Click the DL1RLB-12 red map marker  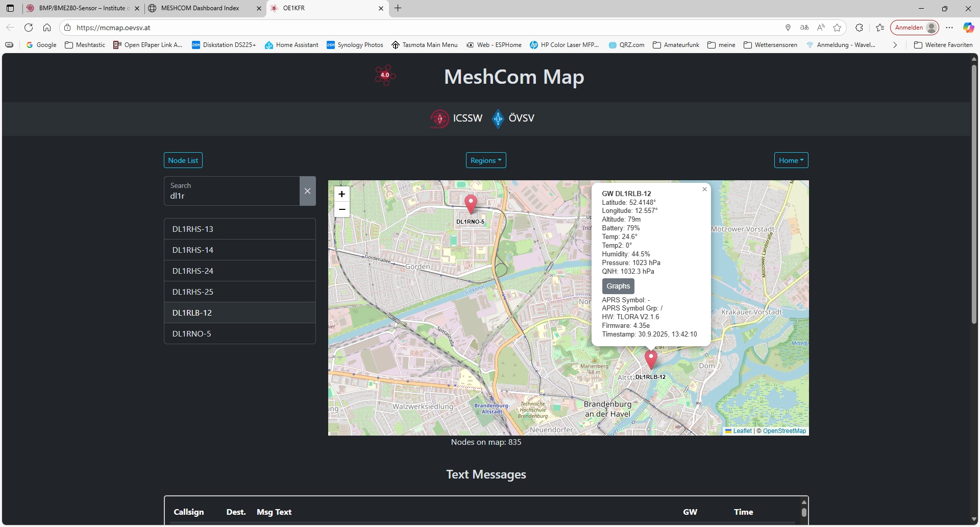point(651,358)
